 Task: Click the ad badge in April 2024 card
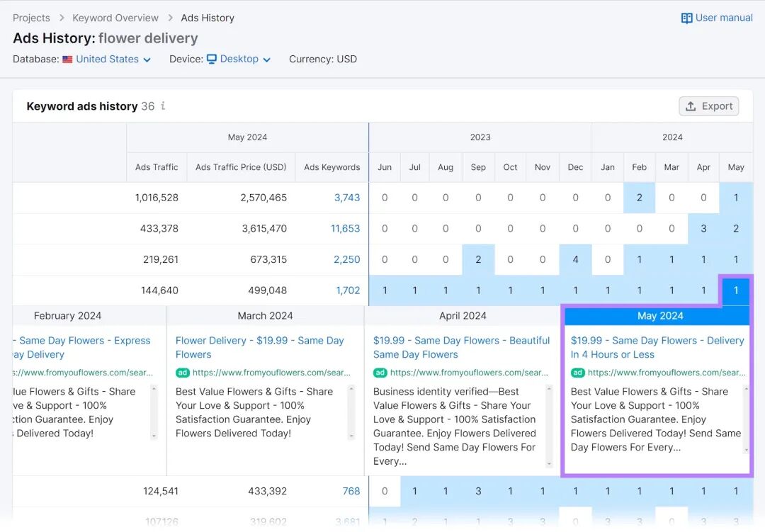coord(380,373)
